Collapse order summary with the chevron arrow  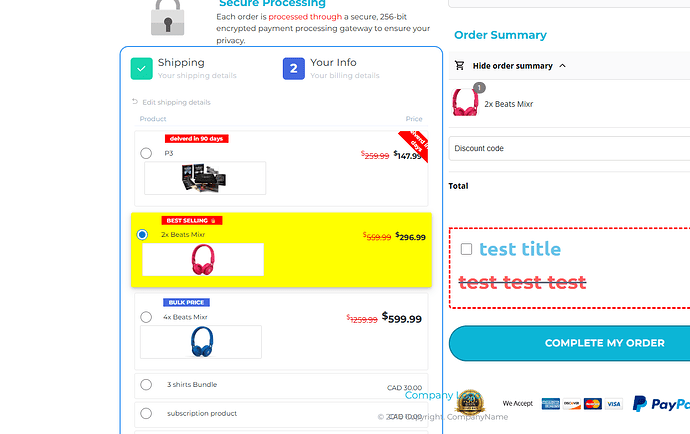562,66
